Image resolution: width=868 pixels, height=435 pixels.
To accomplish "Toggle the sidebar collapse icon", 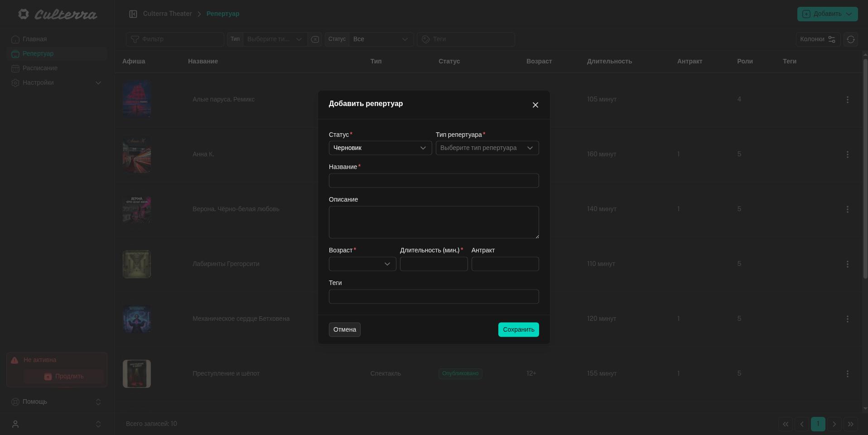I will click(133, 14).
